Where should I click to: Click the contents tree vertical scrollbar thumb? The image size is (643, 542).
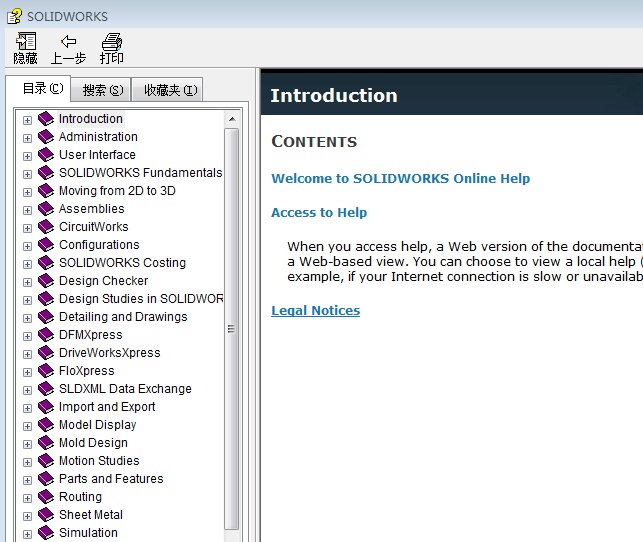232,329
